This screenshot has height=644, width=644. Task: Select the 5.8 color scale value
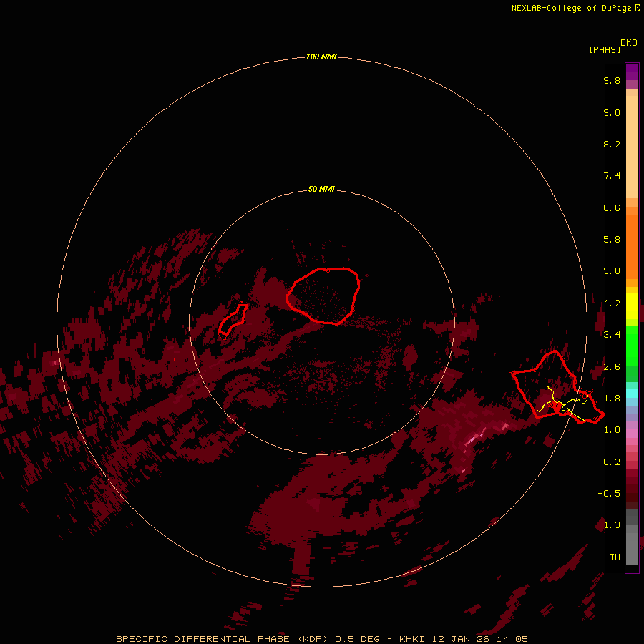click(x=612, y=240)
